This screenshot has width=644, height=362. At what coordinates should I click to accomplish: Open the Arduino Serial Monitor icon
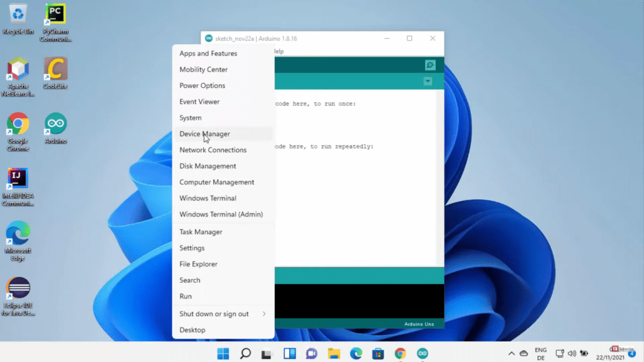pyautogui.click(x=430, y=65)
